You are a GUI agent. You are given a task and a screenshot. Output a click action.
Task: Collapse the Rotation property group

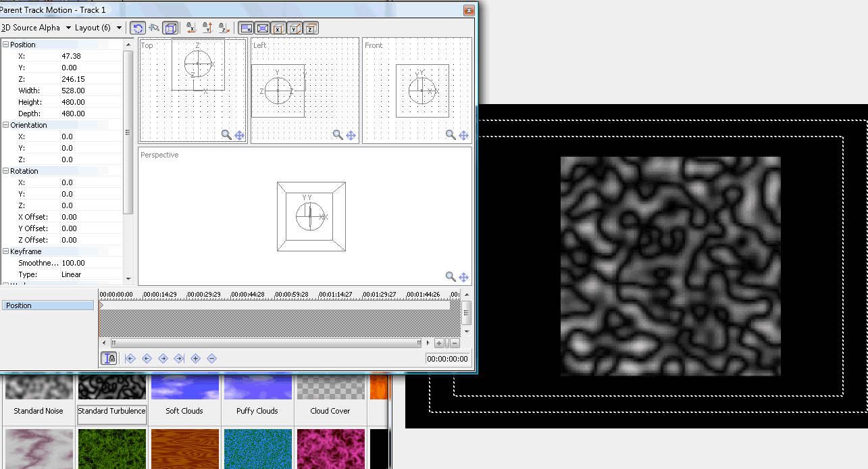click(x=6, y=171)
